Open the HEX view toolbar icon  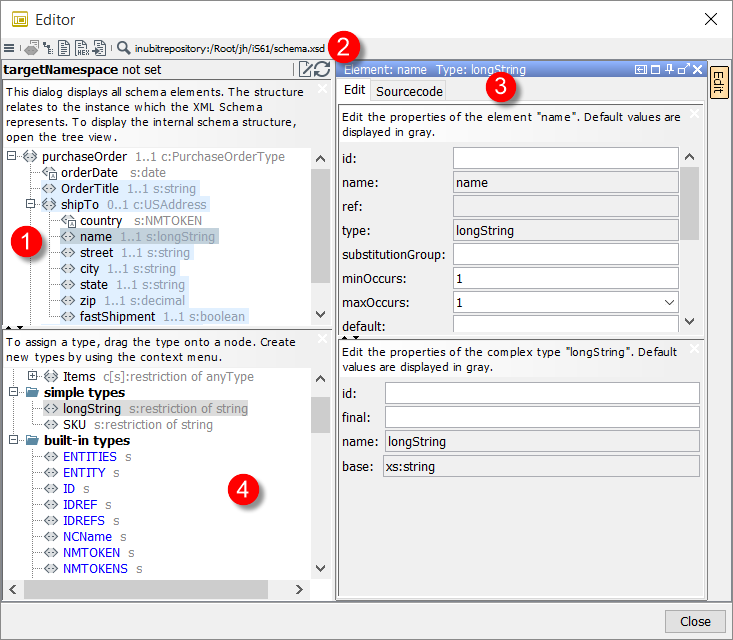(x=82, y=48)
